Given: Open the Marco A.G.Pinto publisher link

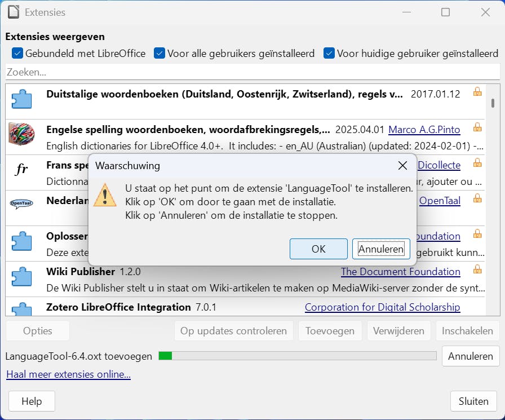Looking at the screenshot, I should (424, 130).
